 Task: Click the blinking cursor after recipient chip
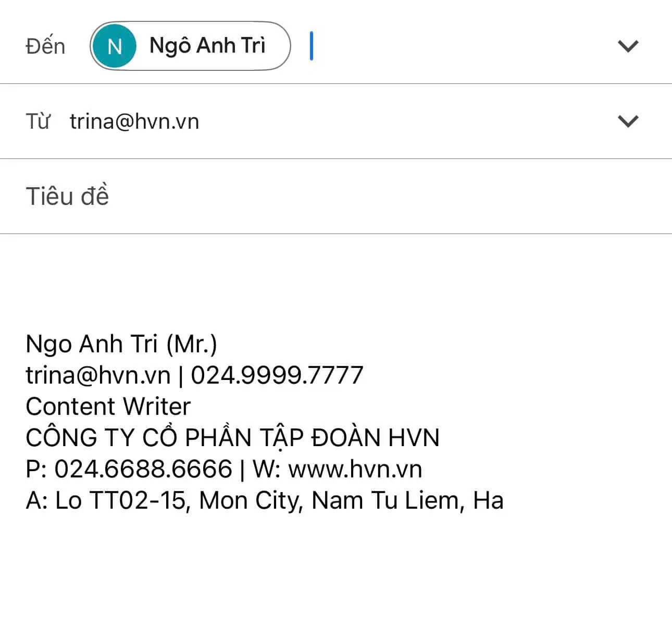[312, 46]
